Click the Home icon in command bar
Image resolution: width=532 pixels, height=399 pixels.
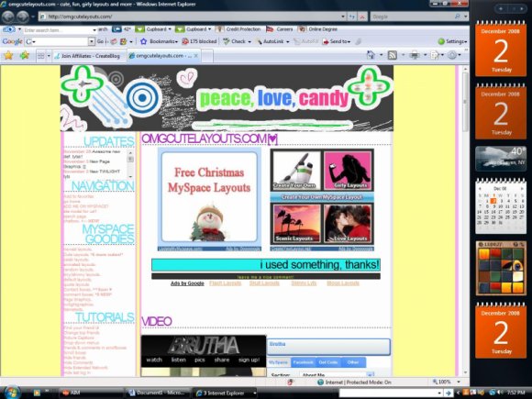point(371,55)
